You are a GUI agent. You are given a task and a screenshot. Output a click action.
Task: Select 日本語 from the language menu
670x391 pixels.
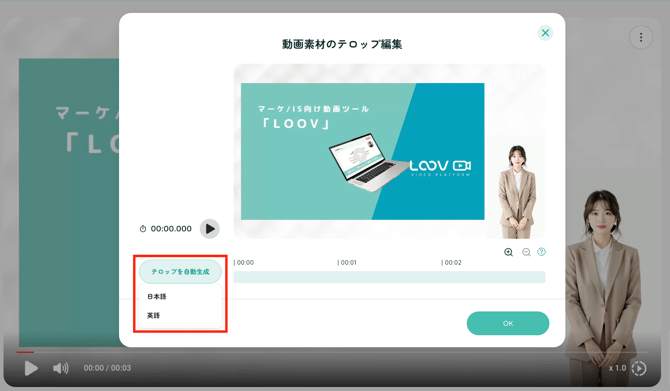(x=157, y=296)
